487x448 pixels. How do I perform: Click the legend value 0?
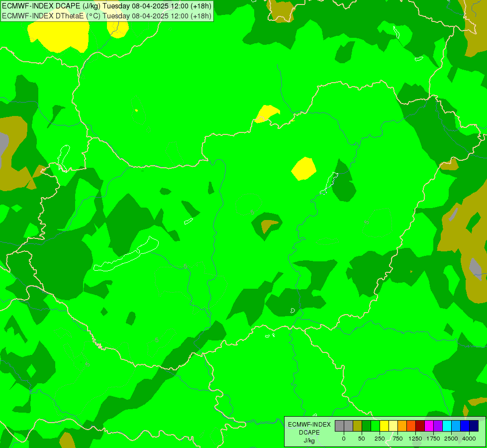[x=344, y=439]
